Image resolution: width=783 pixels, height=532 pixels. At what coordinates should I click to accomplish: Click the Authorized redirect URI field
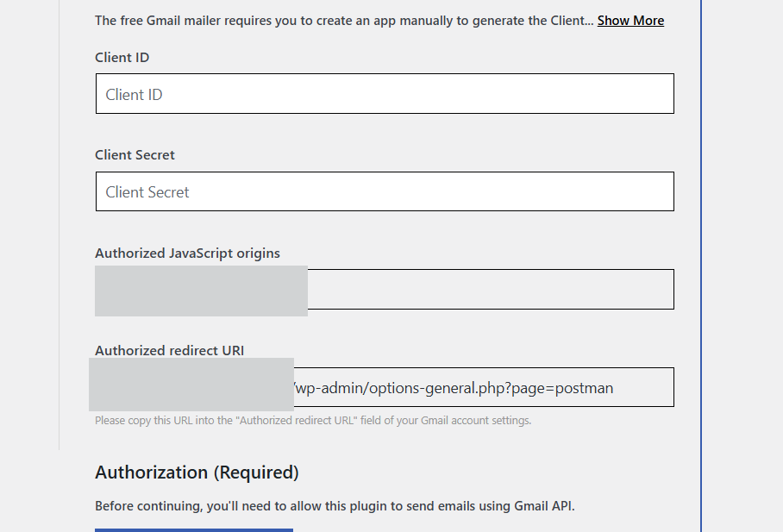pos(483,388)
